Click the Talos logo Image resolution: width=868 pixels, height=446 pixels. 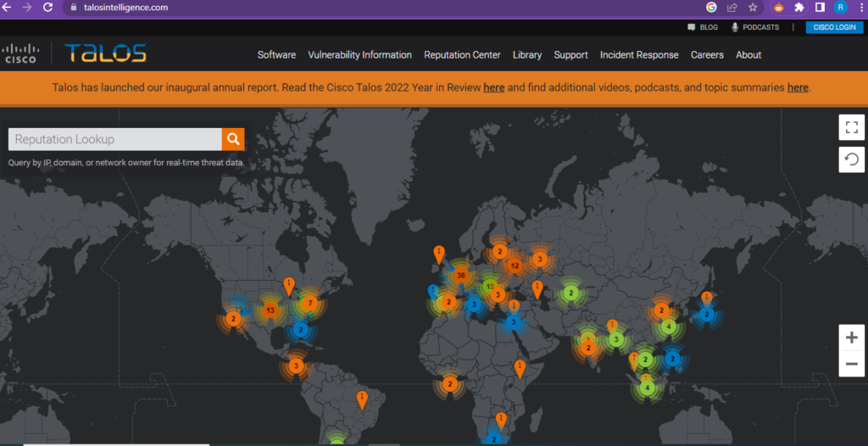click(x=105, y=53)
